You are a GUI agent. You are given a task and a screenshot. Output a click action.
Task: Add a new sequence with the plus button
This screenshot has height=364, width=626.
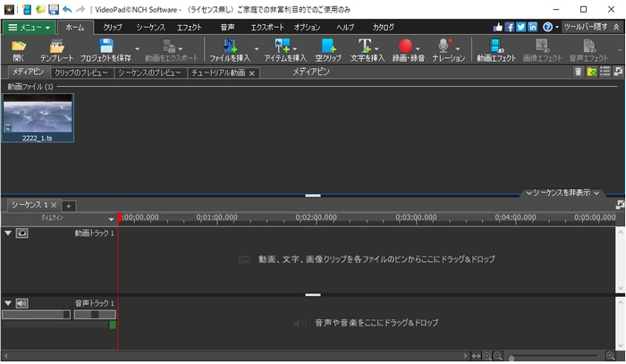click(69, 206)
